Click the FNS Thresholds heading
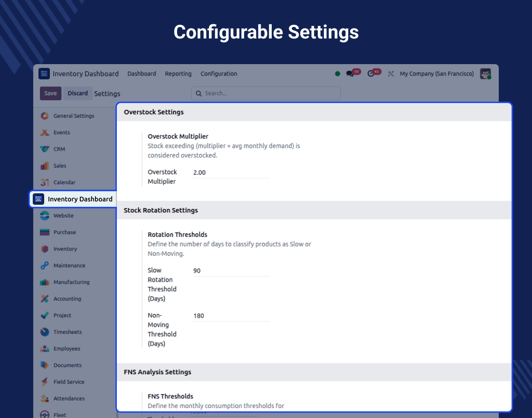The image size is (532, 418). click(171, 396)
